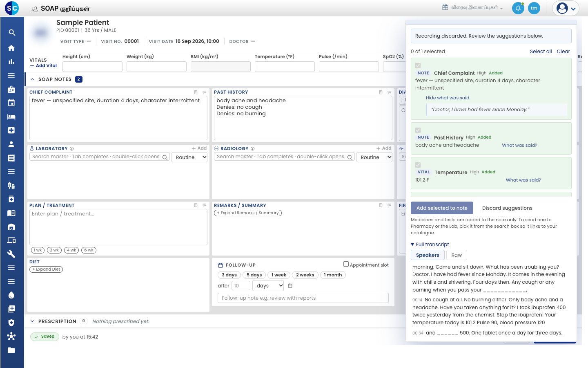Click Add Vital

coord(43,66)
